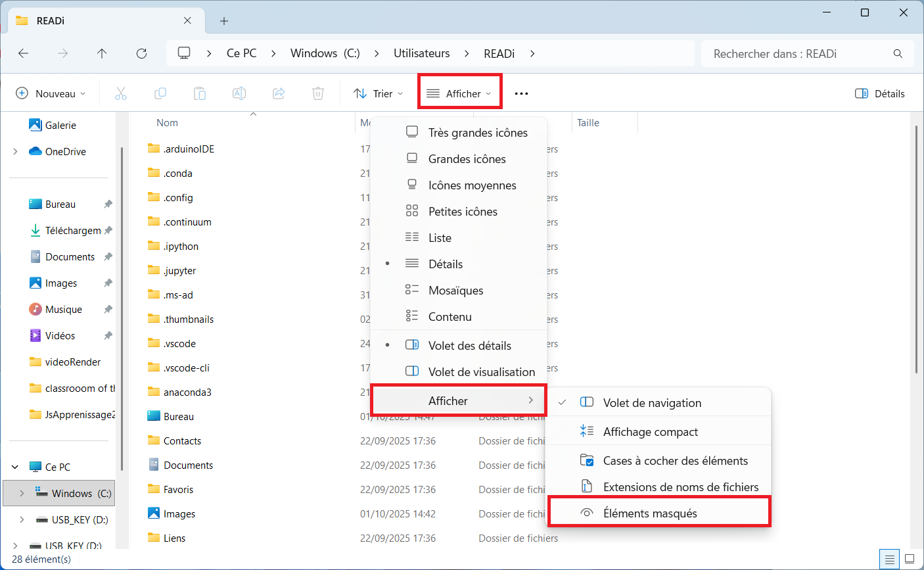The image size is (924, 570).
Task: Go up one folder with the up arrow
Action: 102,54
